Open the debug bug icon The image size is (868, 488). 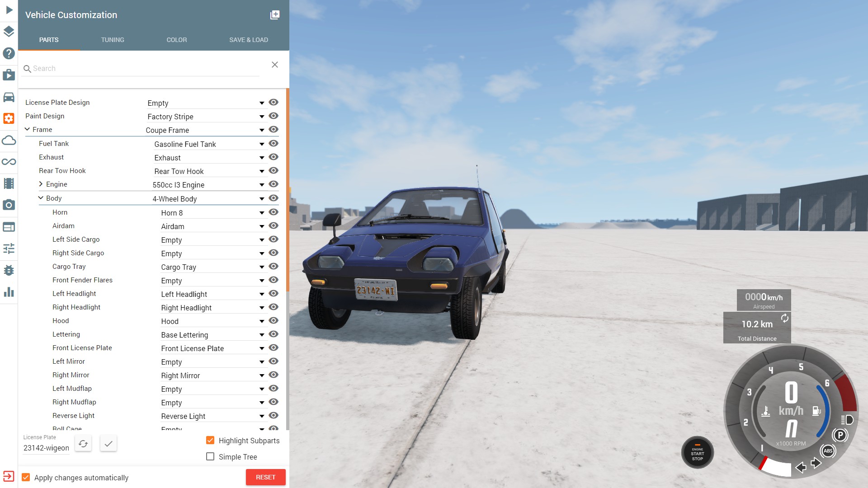click(x=9, y=270)
